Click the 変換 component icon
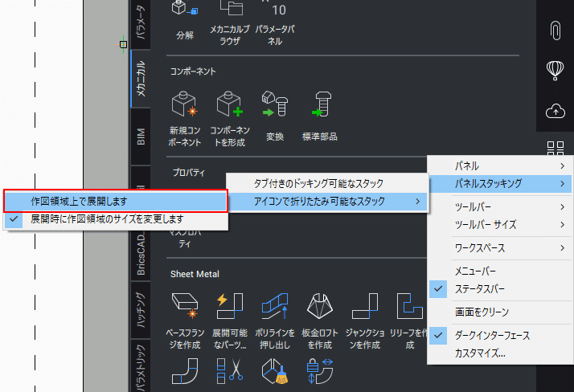574x392 pixels. coord(275,104)
